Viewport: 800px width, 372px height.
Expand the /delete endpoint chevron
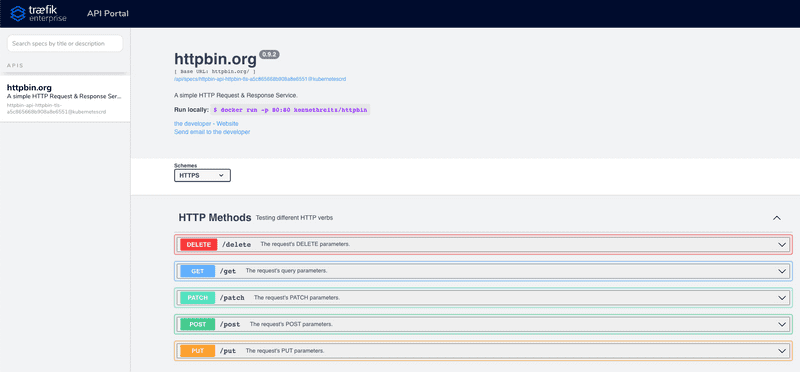tap(782, 244)
